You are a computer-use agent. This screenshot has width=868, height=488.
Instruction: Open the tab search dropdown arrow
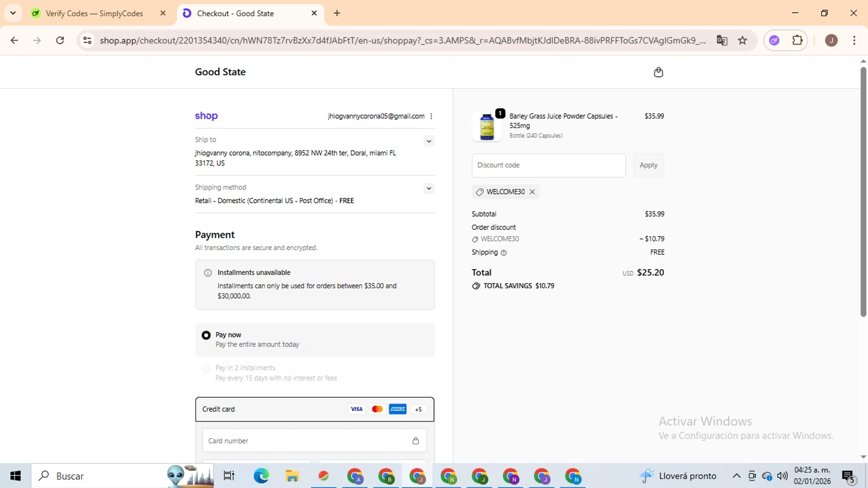tap(13, 13)
